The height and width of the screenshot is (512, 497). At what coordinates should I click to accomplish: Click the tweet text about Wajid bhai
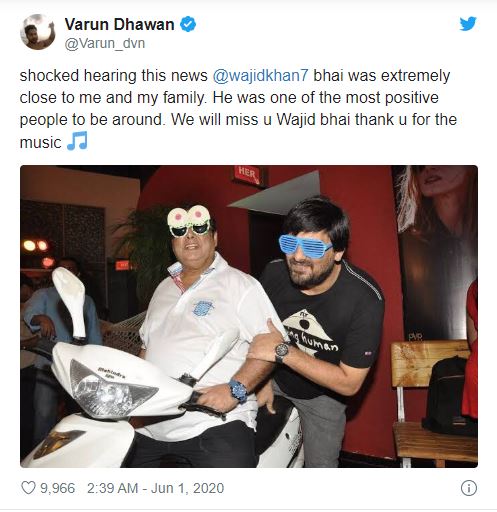[x=238, y=109]
